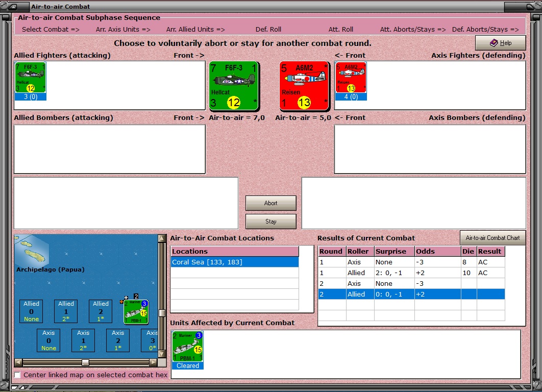The width and height of the screenshot is (542, 392).
Task: Click the Axis 0 None box on map
Action: pos(48,340)
